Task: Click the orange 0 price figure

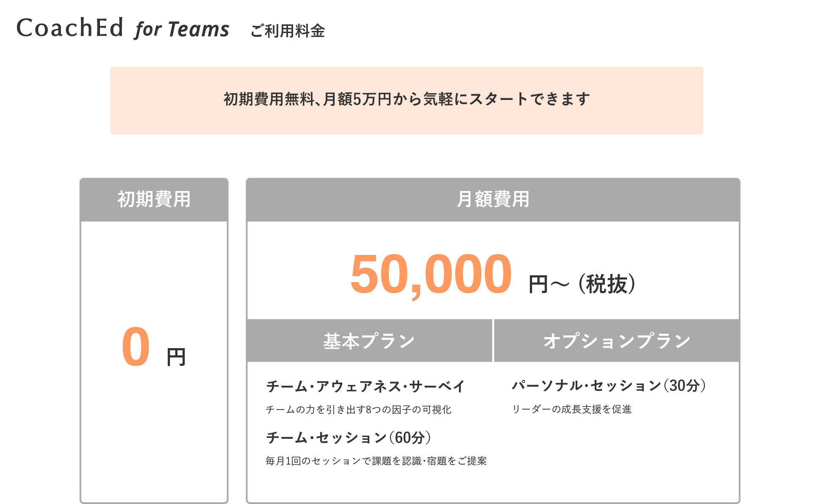Action: coord(136,347)
